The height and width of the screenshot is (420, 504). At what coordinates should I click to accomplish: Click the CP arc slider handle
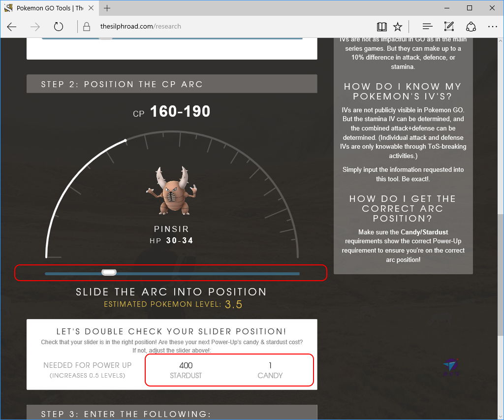[109, 272]
